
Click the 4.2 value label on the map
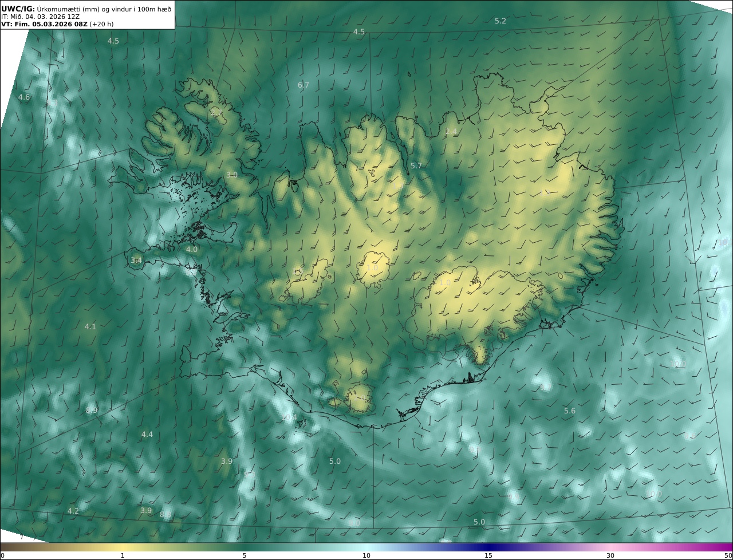[73, 511]
